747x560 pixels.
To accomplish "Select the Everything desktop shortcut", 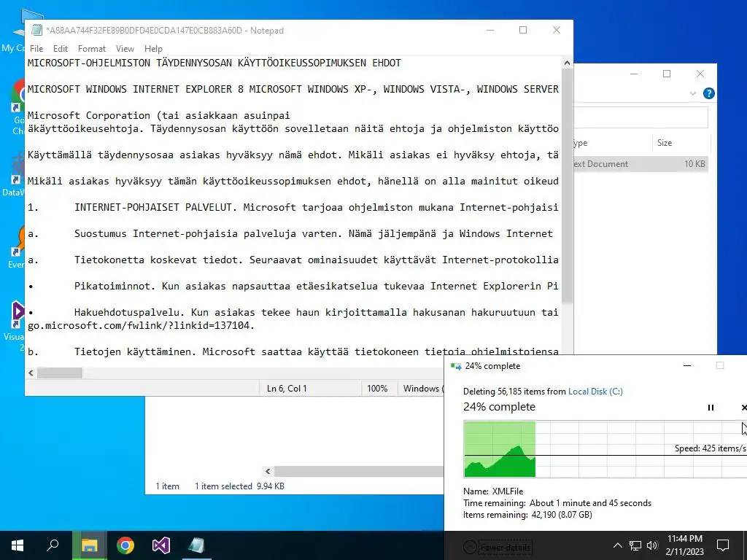I will pos(15,249).
